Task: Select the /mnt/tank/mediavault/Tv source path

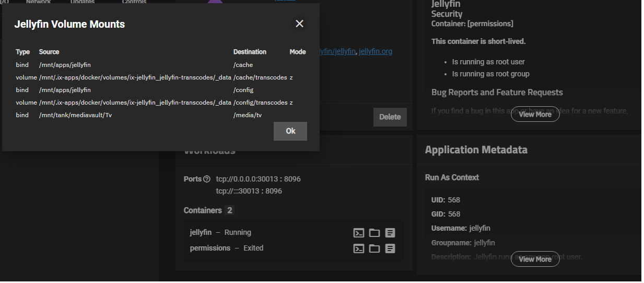Action: (76, 115)
